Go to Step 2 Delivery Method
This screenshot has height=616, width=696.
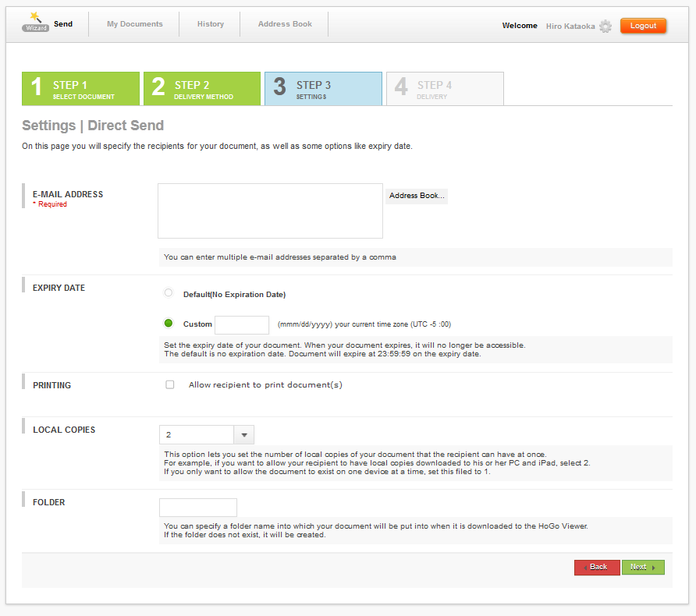(x=202, y=89)
